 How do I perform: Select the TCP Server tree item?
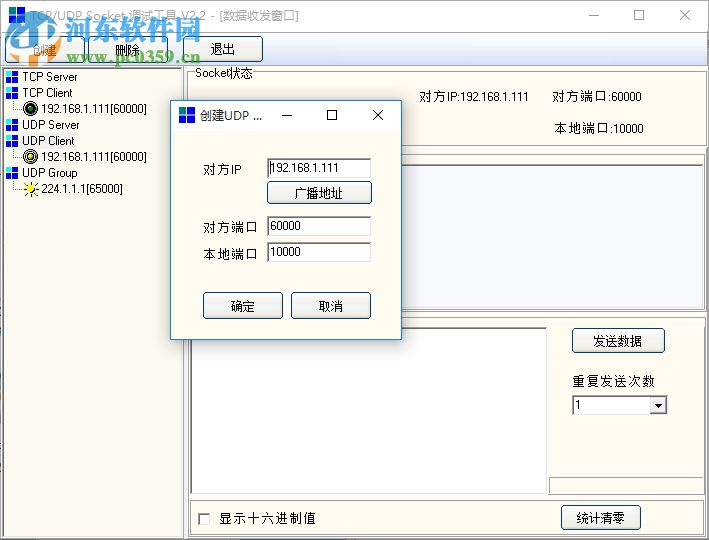[50, 77]
